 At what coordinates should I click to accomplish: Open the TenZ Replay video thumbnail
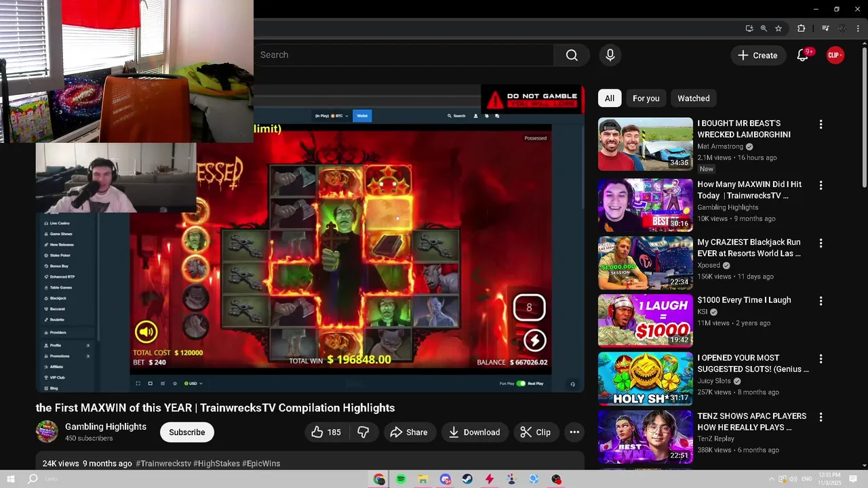646,436
